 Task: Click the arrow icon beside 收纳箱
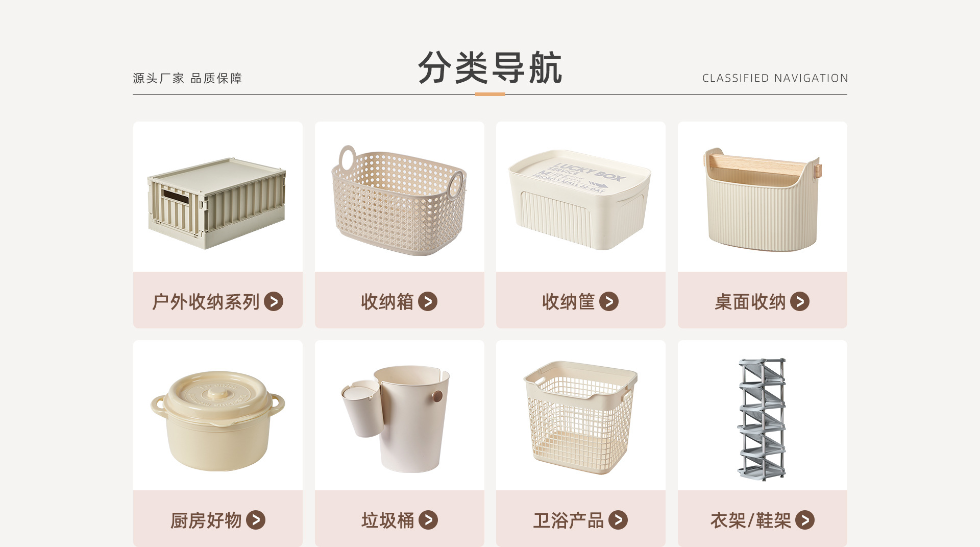(428, 301)
